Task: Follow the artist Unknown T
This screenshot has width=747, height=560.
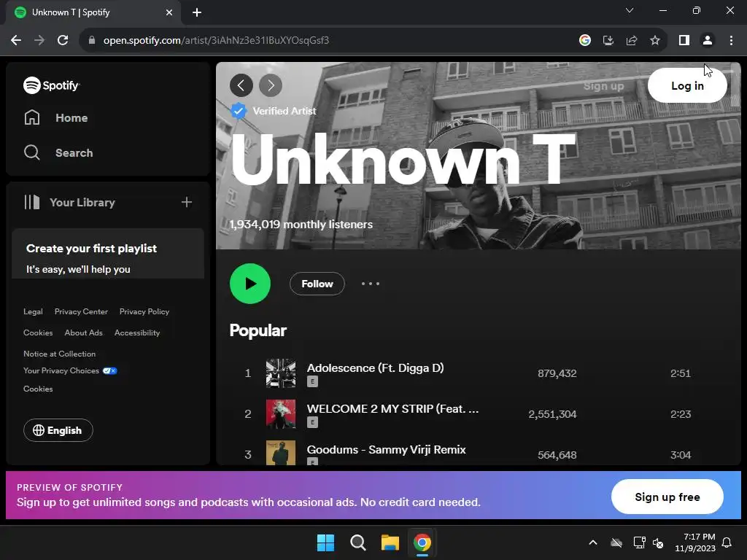Action: click(x=317, y=284)
